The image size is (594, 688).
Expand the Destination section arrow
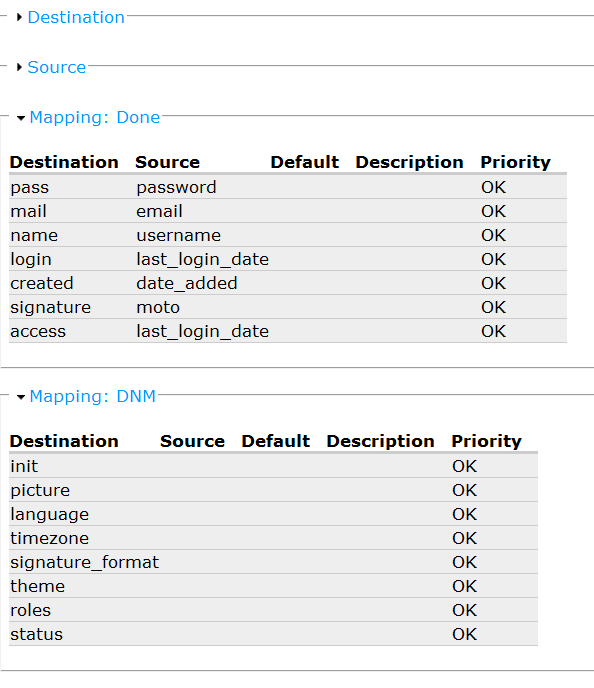[x=19, y=18]
